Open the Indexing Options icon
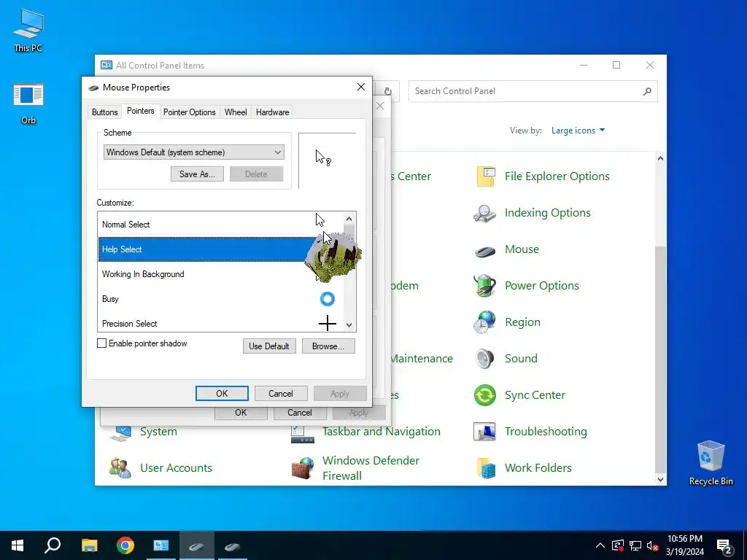Viewport: 747px width, 560px height. (x=484, y=213)
